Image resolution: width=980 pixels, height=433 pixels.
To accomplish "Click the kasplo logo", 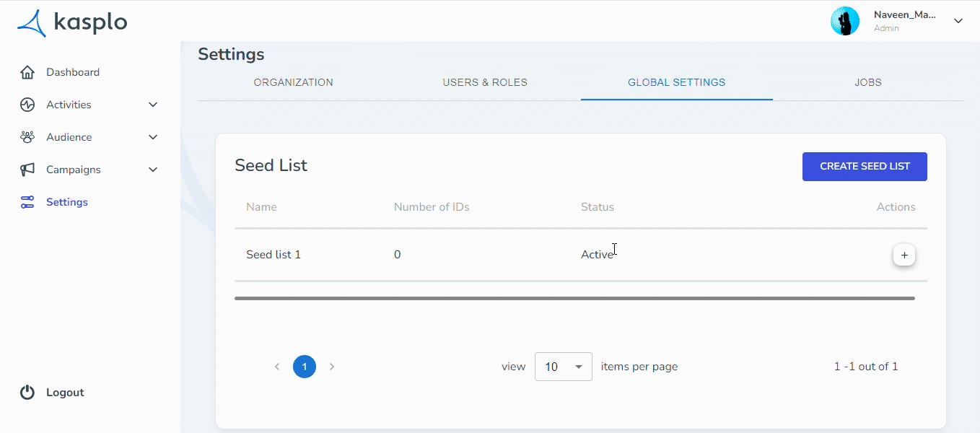I will pyautogui.click(x=72, y=22).
